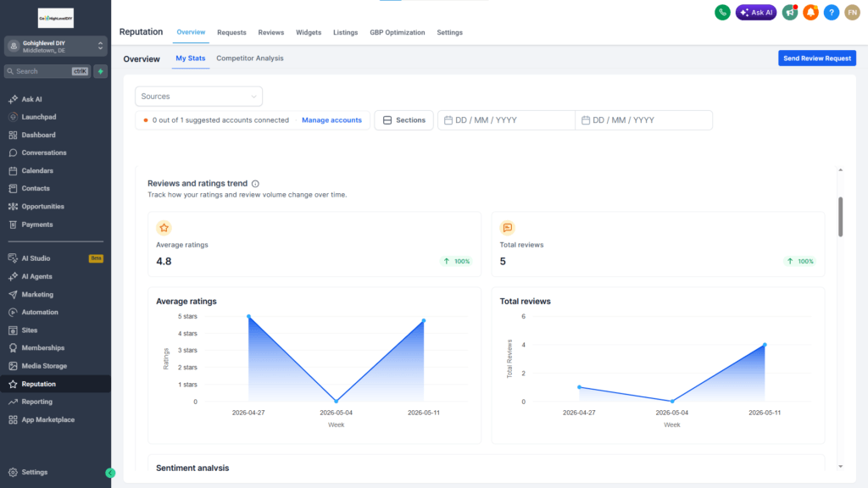Select the My Stats sub-tab

[x=191, y=58]
